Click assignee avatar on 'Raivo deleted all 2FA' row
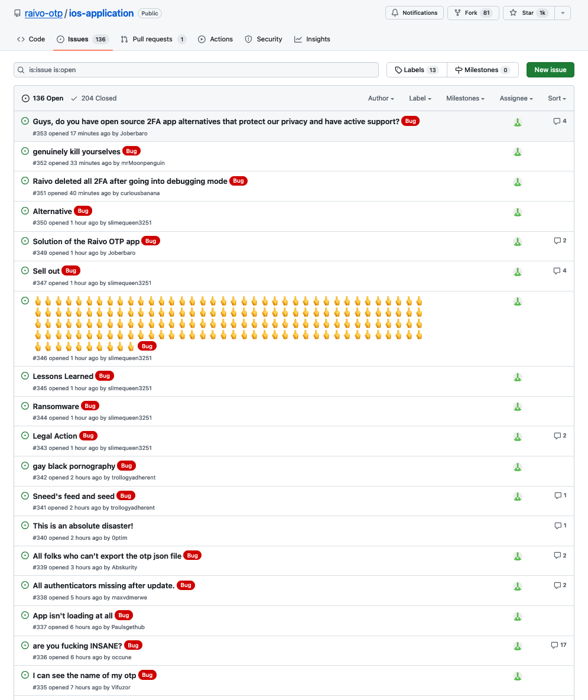The image size is (588, 700). [518, 182]
